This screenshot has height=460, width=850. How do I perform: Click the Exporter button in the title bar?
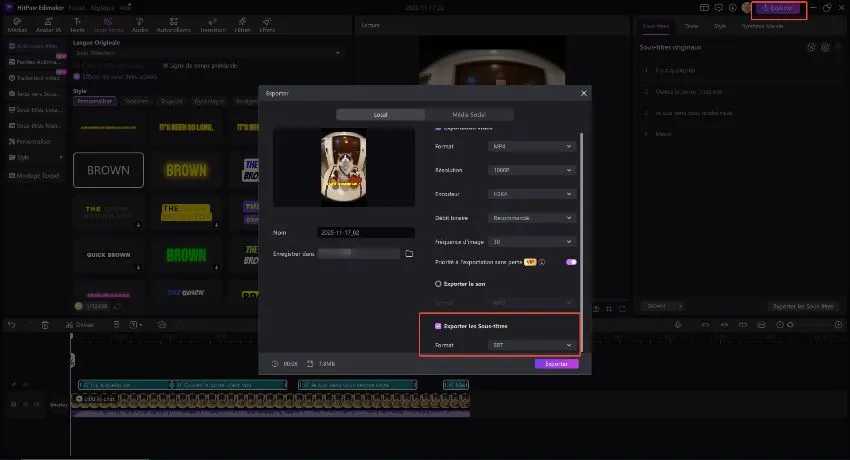point(778,8)
